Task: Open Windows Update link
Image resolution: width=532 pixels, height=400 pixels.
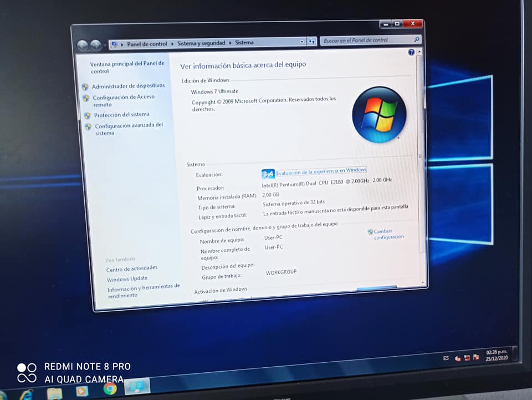Action: click(x=127, y=279)
